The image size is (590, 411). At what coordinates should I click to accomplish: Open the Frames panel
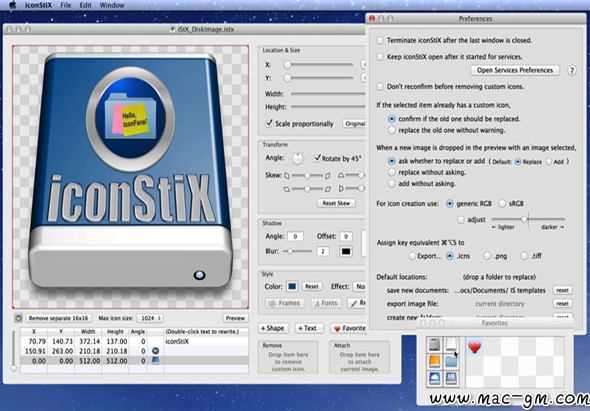[284, 303]
